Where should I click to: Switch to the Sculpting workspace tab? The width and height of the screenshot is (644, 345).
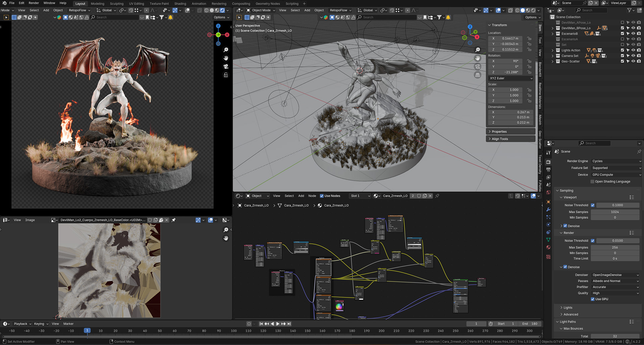click(x=117, y=4)
